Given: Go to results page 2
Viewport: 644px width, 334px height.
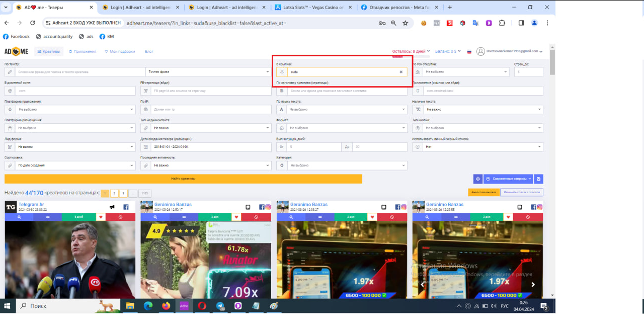Looking at the screenshot, I should pyautogui.click(x=114, y=194).
